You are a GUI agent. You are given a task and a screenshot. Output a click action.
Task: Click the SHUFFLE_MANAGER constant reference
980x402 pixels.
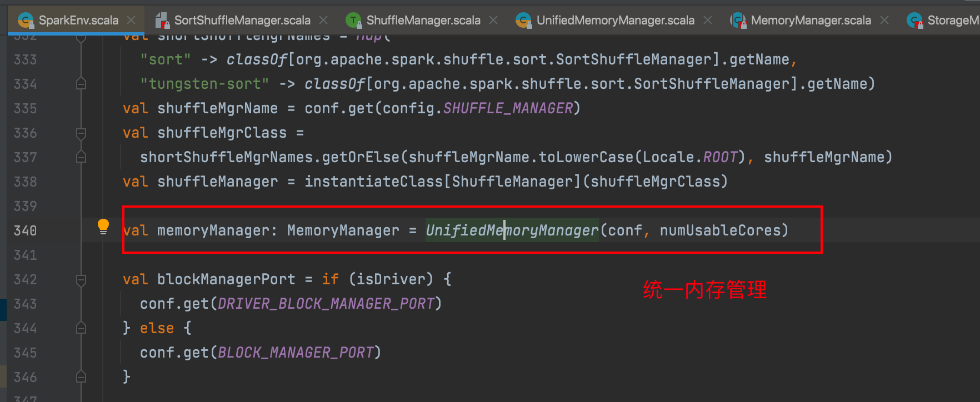(x=508, y=108)
